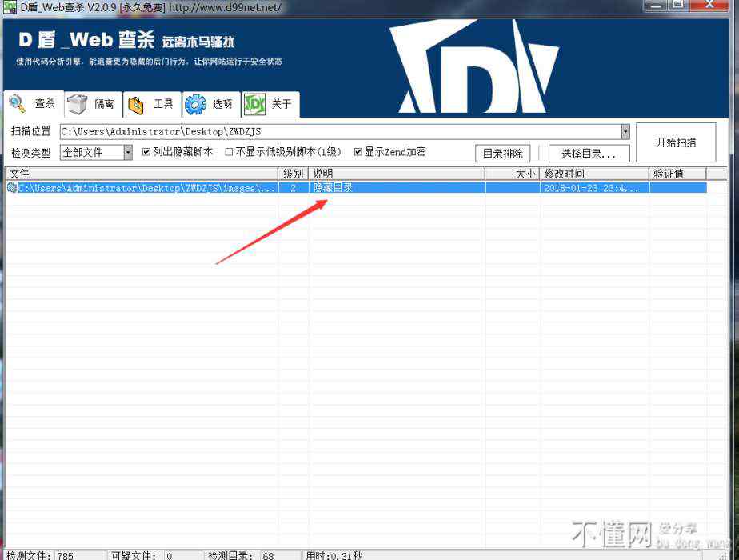The image size is (739, 560).
Task: Sort results by the 文件 column header
Action: (142, 174)
